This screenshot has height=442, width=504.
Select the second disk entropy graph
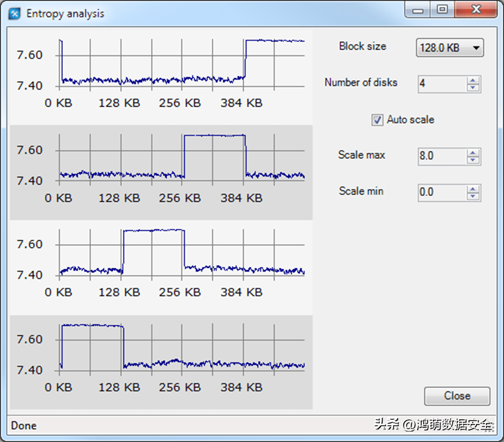point(161,172)
